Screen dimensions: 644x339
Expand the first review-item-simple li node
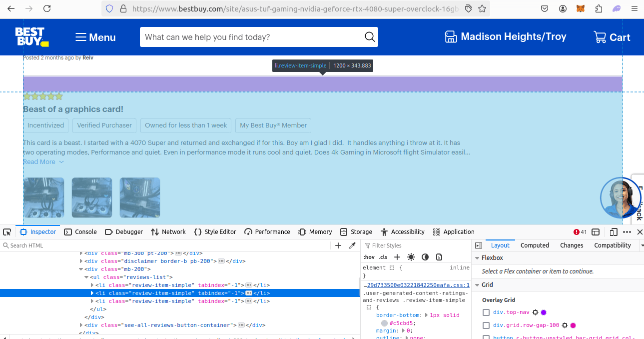click(92, 285)
